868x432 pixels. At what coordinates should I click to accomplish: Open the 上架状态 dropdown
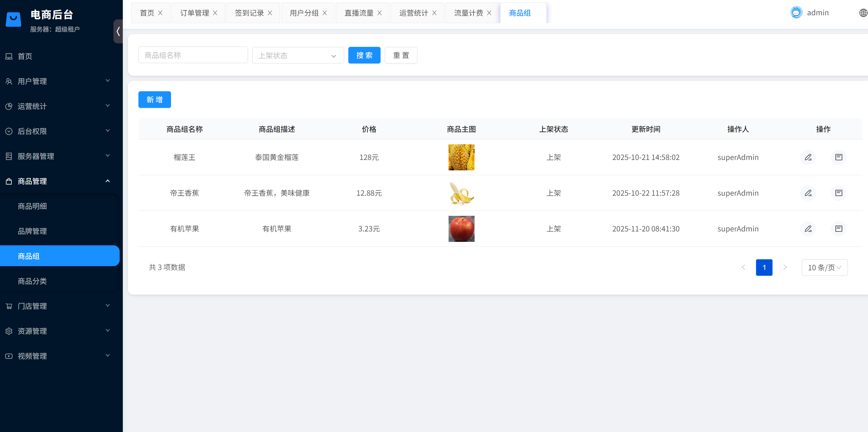[x=298, y=55]
